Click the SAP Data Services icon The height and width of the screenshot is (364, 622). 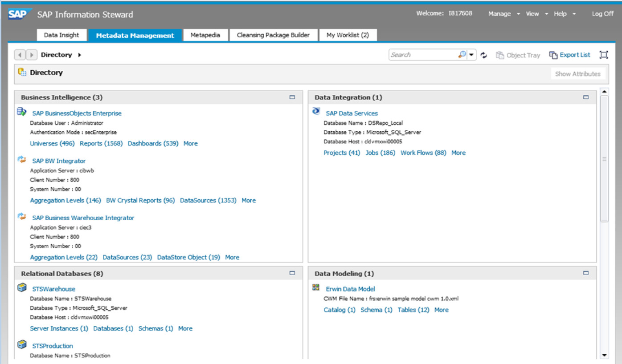(316, 111)
